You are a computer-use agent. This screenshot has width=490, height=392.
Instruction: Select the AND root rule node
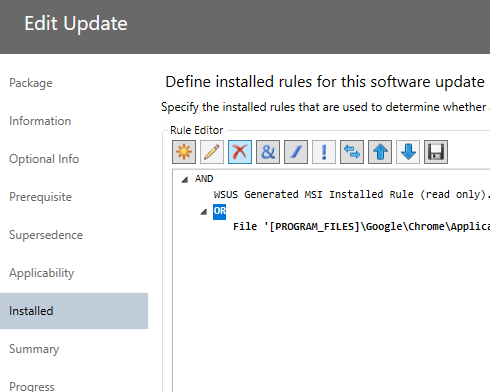point(204,179)
